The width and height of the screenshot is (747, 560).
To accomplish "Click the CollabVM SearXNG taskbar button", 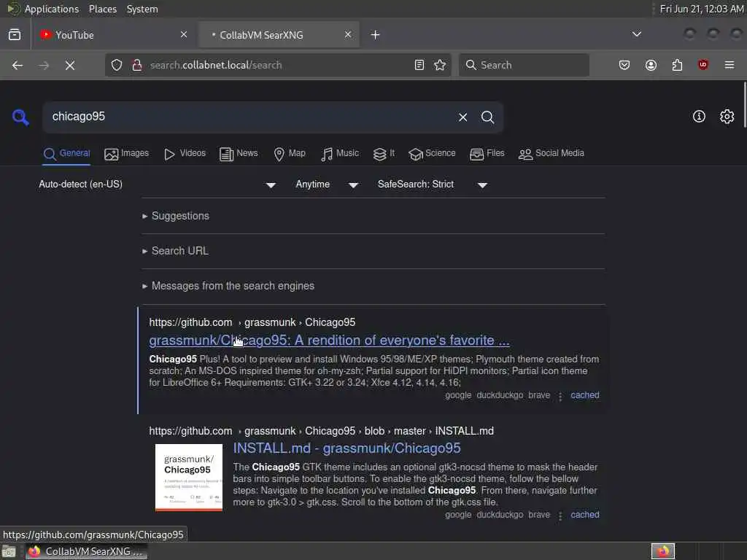I will pos(86,552).
